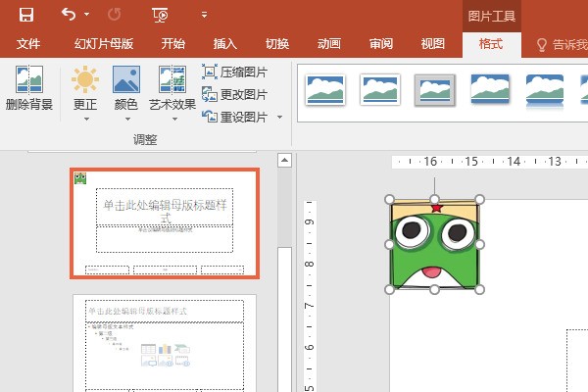Switch to the Insert (插入) tab
Viewport: 588px width, 392px height.
[225, 44]
